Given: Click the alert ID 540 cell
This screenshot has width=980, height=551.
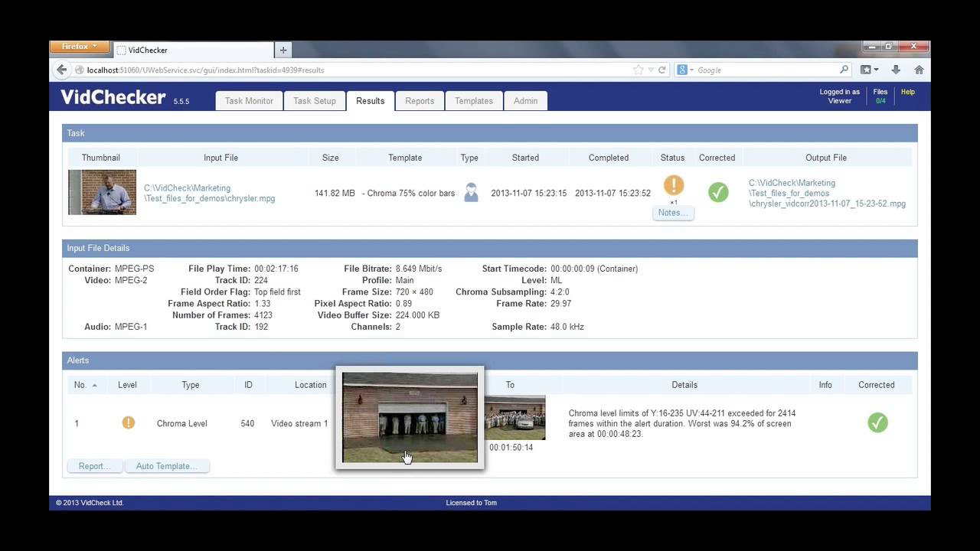Looking at the screenshot, I should (x=247, y=423).
